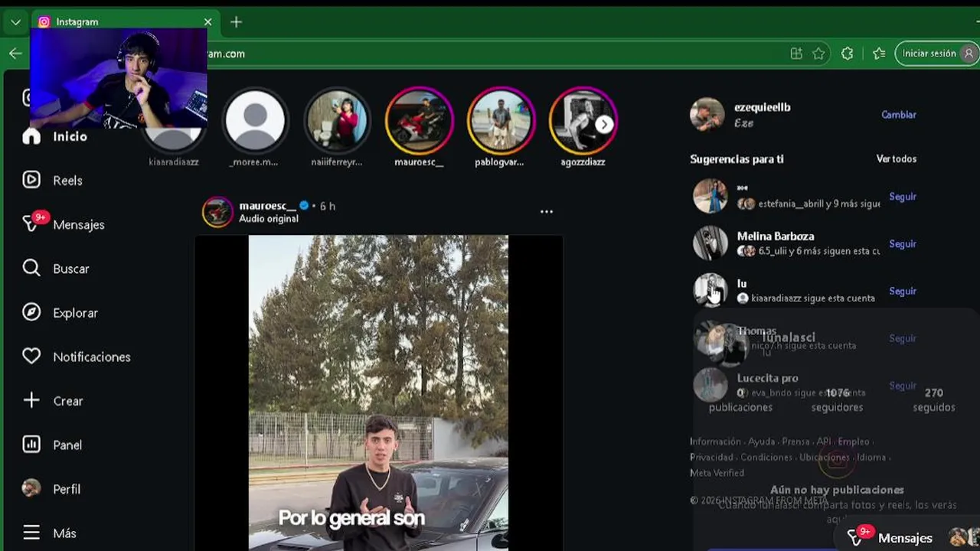
Task: Click the Panel label in sidebar
Action: pos(67,445)
